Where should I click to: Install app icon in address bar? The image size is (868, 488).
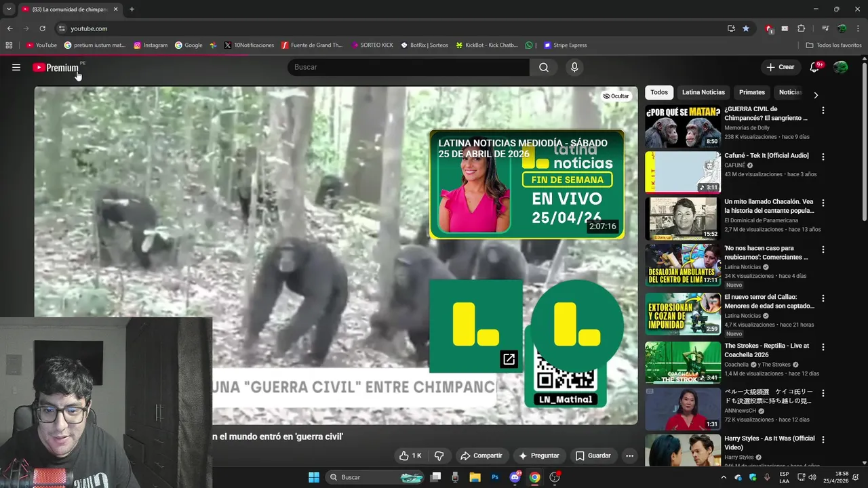pos(731,28)
